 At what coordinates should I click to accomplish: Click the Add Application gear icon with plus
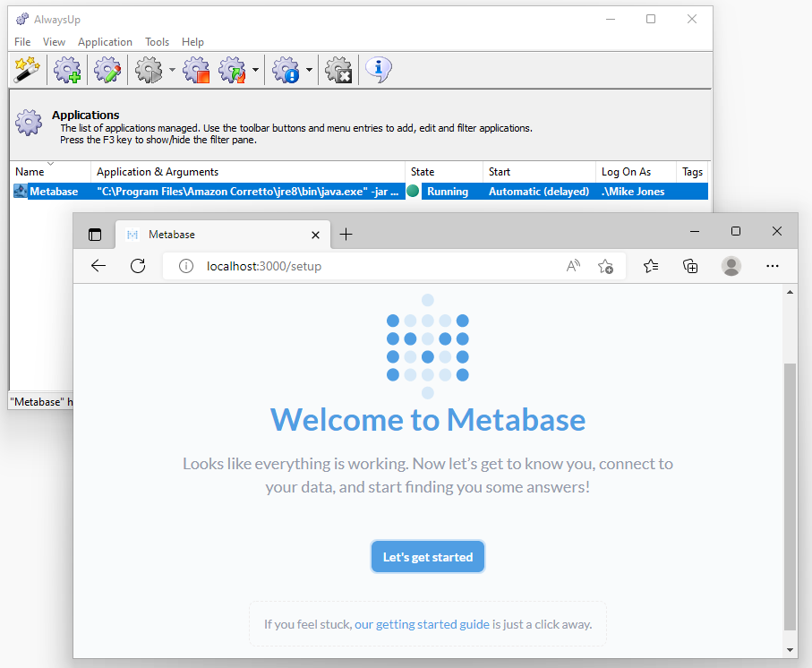67,70
